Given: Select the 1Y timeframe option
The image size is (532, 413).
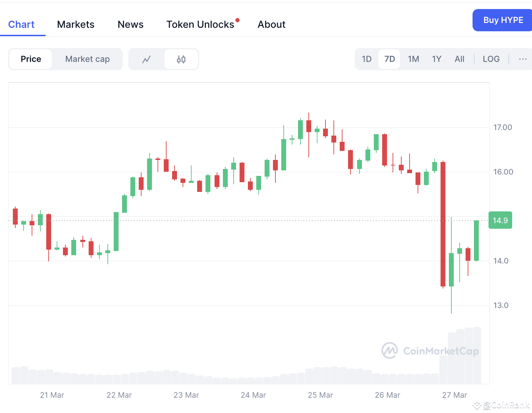Looking at the screenshot, I should [436, 59].
